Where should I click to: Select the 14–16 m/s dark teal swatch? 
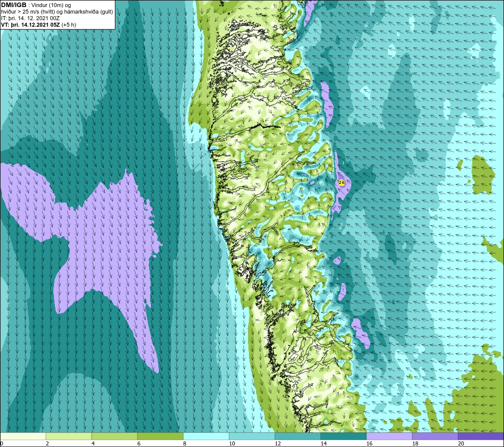click(344, 436)
